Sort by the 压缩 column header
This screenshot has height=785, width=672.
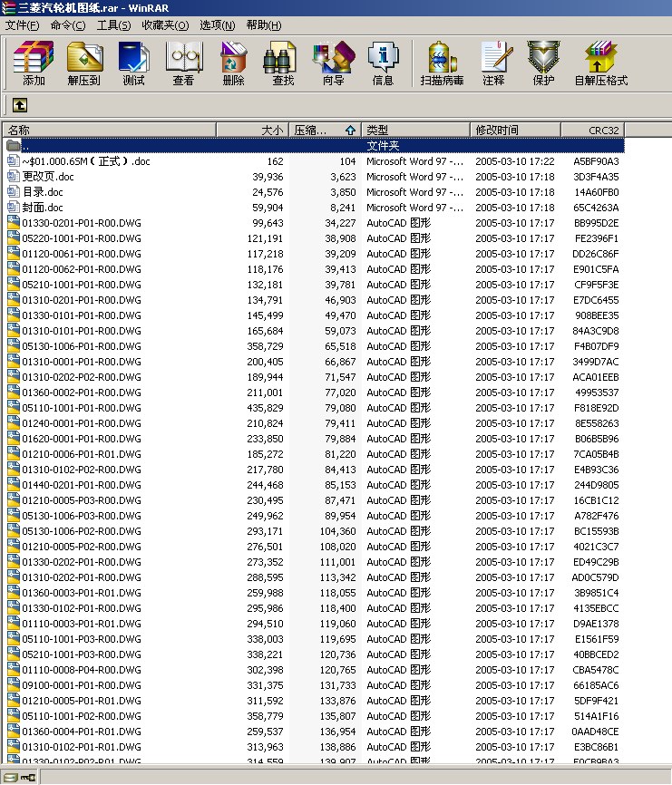point(326,131)
